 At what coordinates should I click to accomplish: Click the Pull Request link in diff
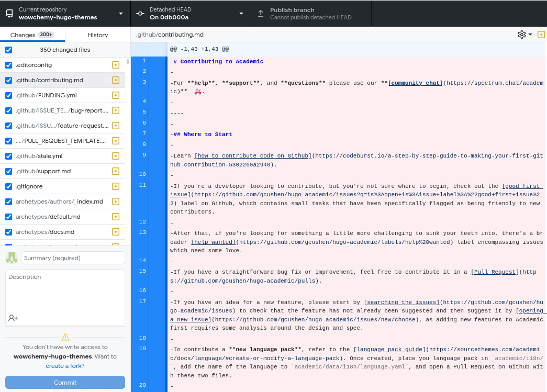click(x=495, y=272)
